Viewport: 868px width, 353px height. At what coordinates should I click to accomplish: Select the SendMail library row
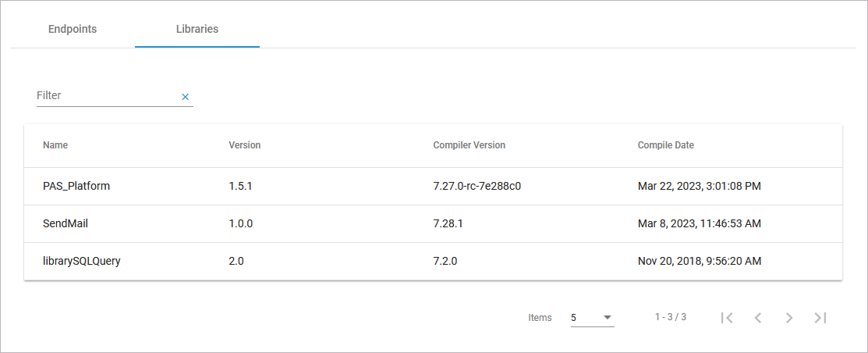click(65, 224)
